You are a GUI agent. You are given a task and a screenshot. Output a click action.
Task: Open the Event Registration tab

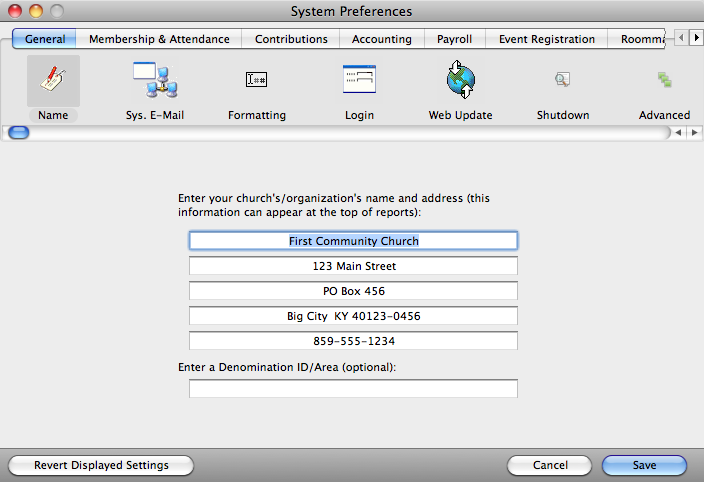pyautogui.click(x=547, y=39)
